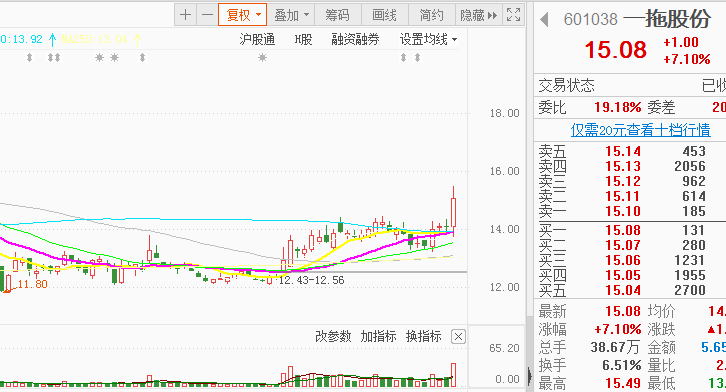Open the 叠加 overlay dropdown

tap(291, 15)
